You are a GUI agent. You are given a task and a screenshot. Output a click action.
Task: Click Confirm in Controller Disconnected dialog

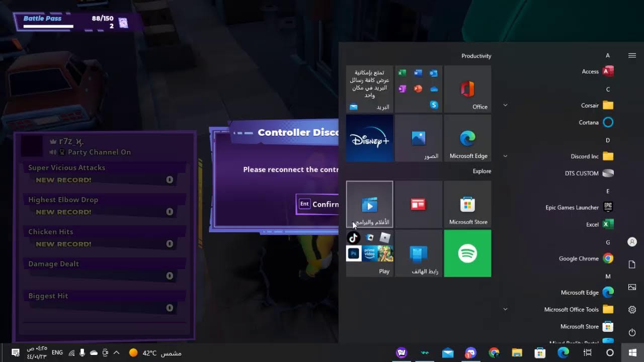tap(318, 204)
